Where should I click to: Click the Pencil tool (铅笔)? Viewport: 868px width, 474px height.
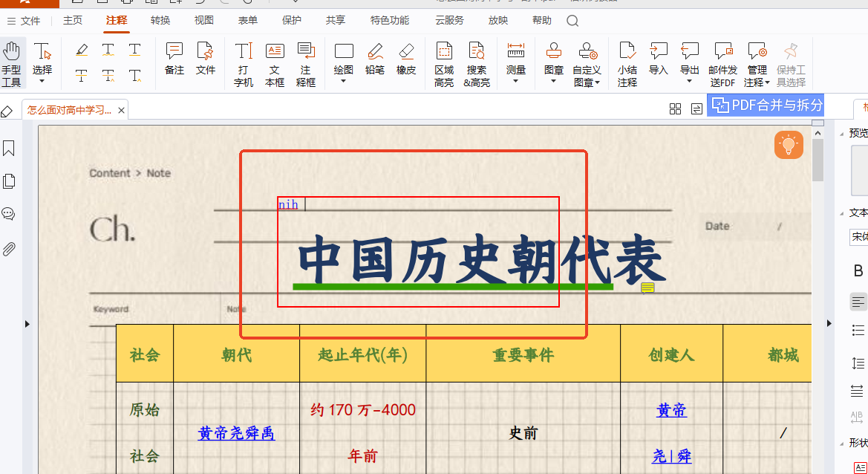(375, 61)
